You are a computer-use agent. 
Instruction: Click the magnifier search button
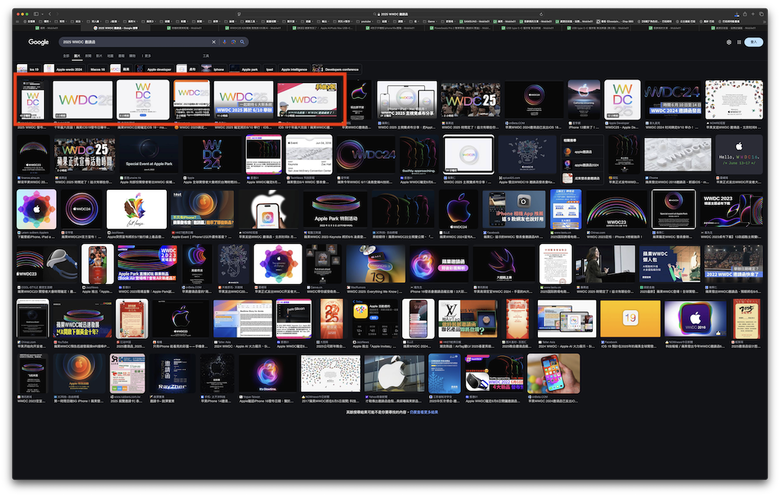coord(242,42)
